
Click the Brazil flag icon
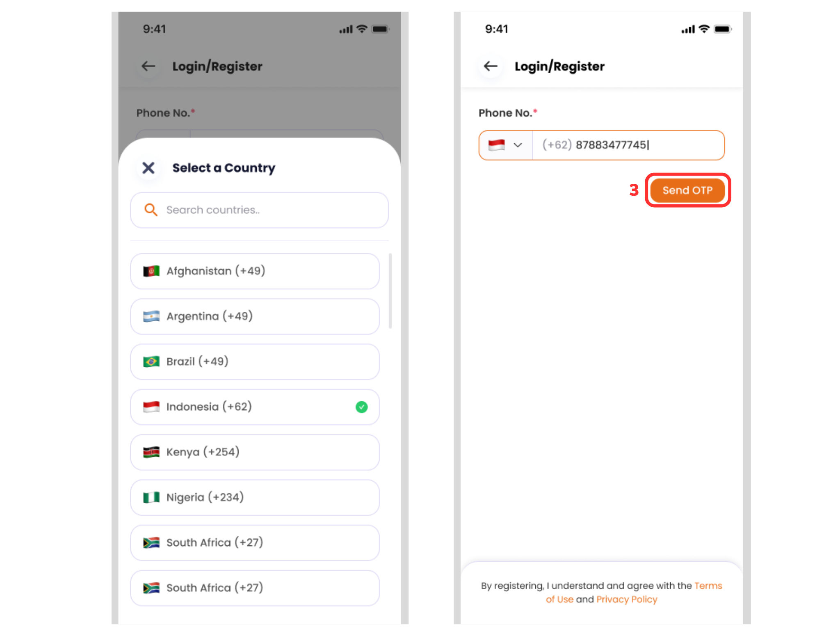151,361
